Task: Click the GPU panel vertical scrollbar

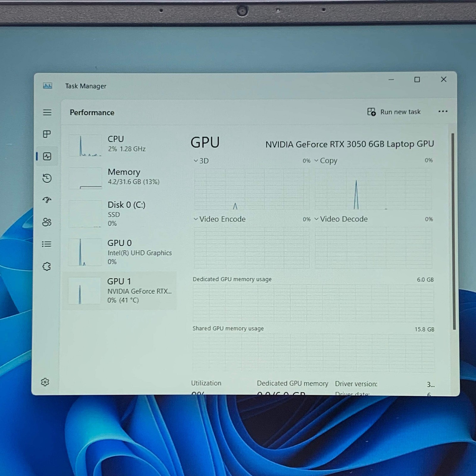Action: (x=453, y=231)
